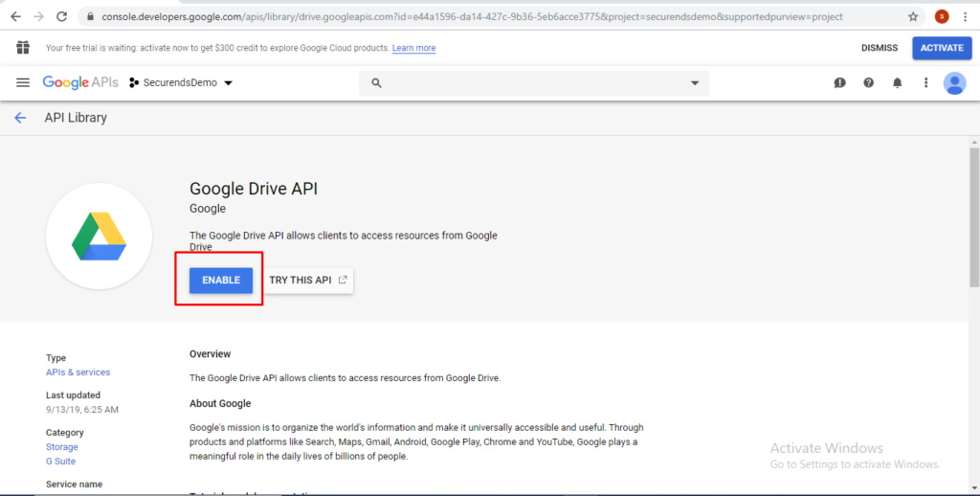Dismiss the free trial banner
The image size is (980, 496).
pos(880,48)
